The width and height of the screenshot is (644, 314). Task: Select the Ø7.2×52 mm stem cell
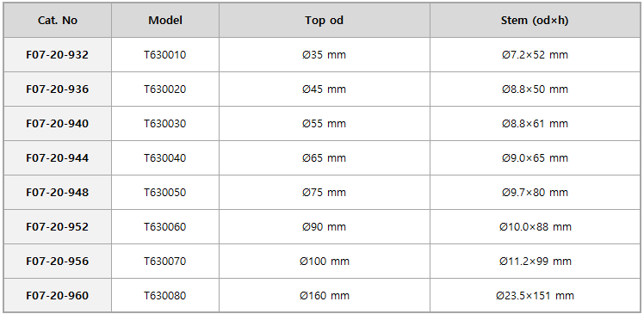535,54
